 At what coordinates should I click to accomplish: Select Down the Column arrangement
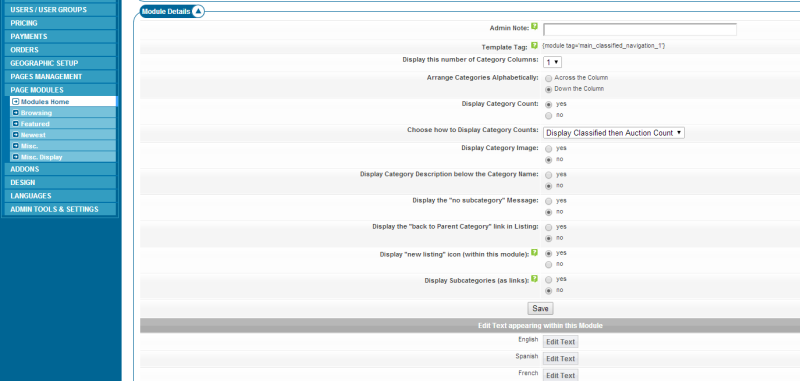click(548, 89)
